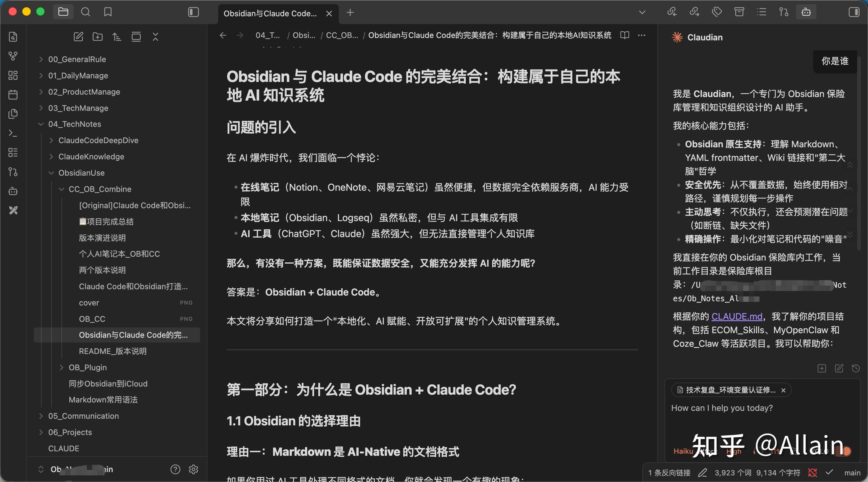868x482 pixels.
Task: Open conversation history in Claudian panel
Action: (856, 368)
